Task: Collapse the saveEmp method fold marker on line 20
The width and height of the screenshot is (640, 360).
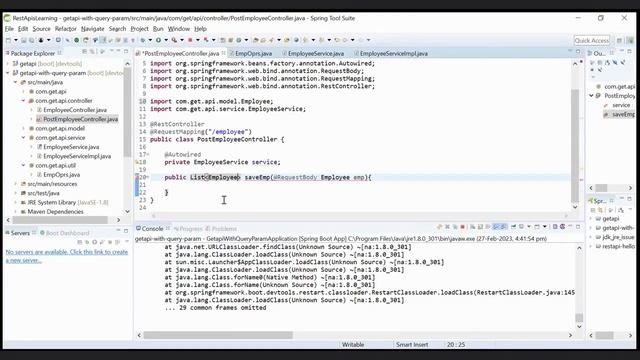Action: 148,178
